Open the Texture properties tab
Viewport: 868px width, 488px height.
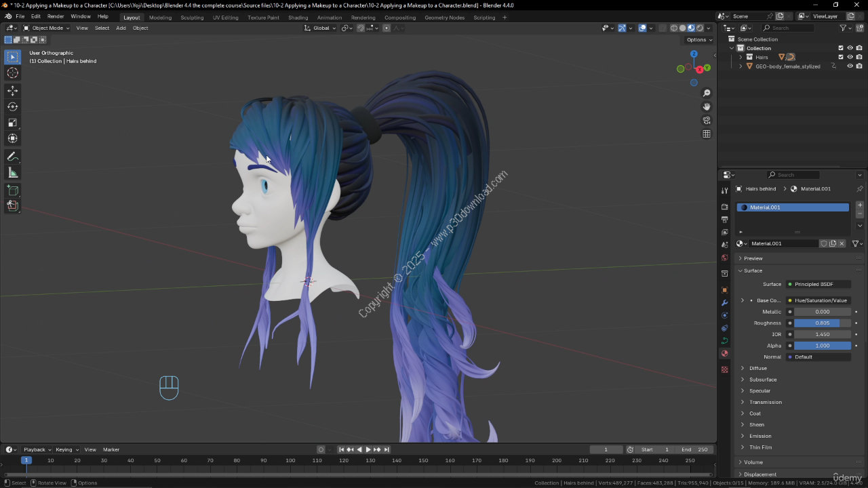pos(724,369)
